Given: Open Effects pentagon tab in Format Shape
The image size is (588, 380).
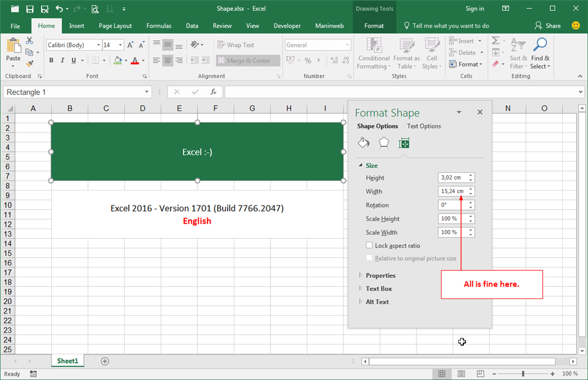Looking at the screenshot, I should point(384,143).
